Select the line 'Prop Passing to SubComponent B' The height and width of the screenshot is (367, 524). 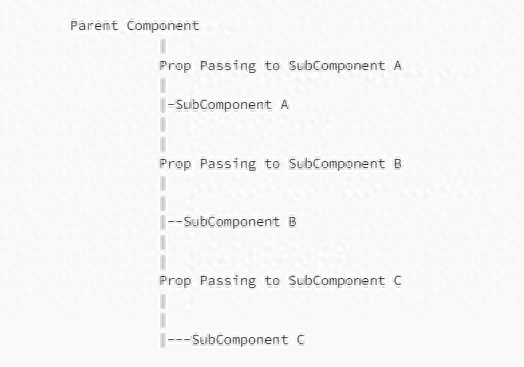[280, 164]
